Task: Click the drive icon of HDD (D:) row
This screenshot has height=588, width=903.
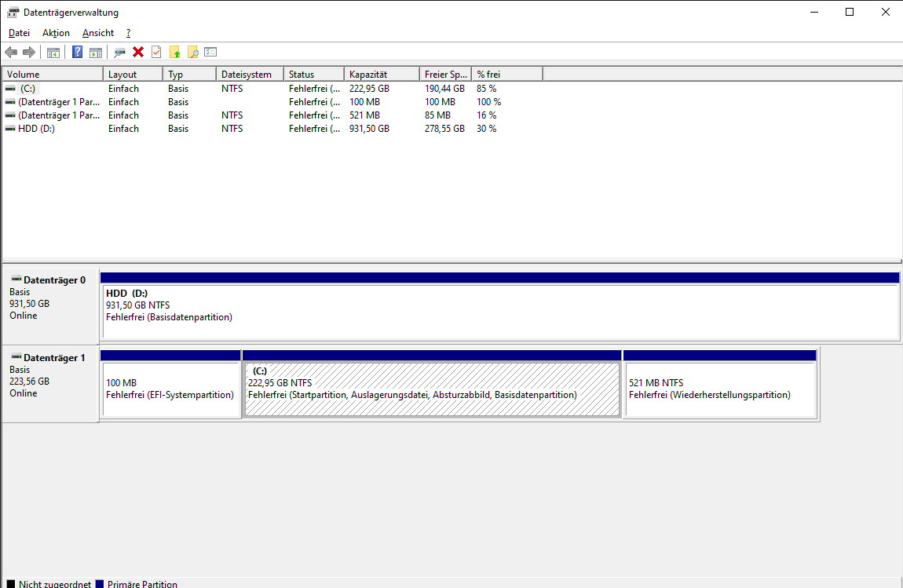Action: 10,129
